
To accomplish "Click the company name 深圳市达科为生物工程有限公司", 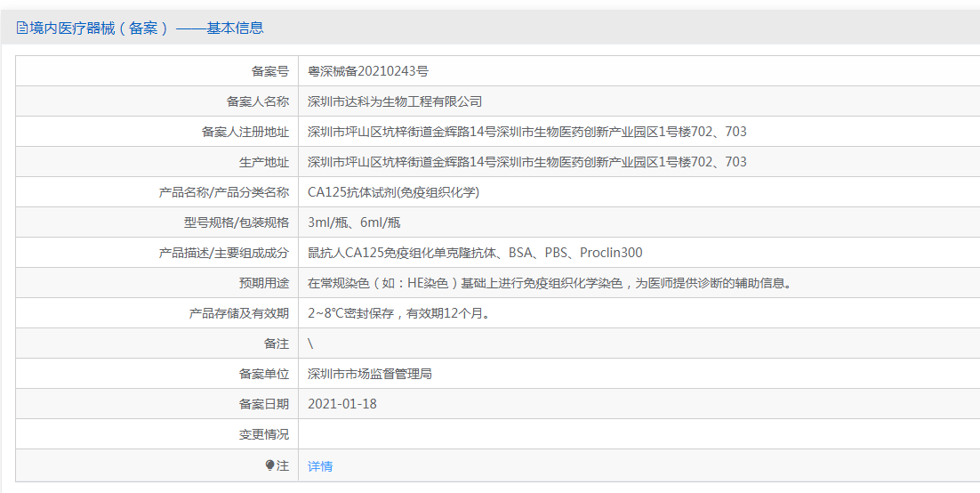I will (395, 101).
